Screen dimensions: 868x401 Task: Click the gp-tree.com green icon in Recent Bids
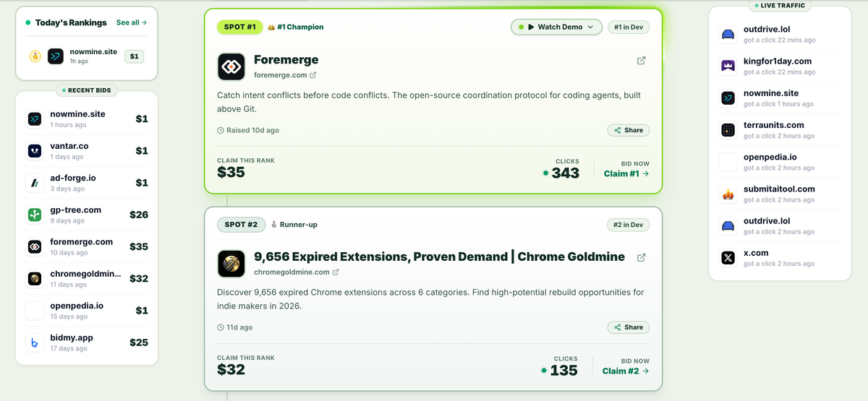[34, 215]
